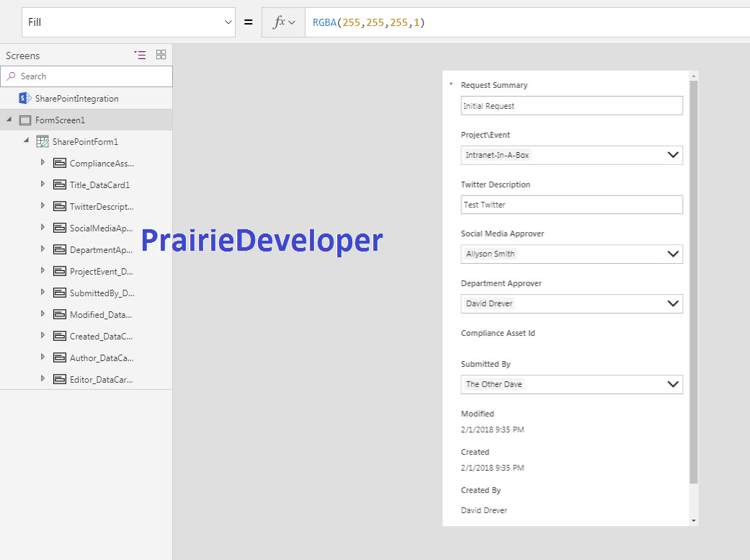Click the form scrollbar up arrow

click(x=694, y=76)
